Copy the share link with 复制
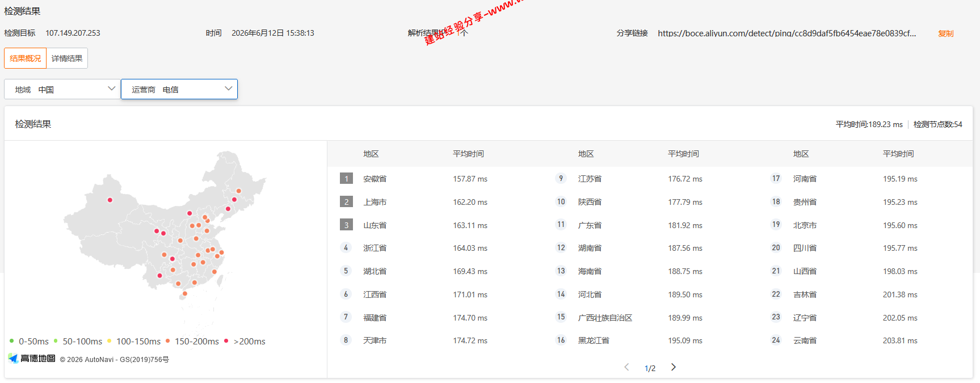The height and width of the screenshot is (383, 980). point(945,33)
